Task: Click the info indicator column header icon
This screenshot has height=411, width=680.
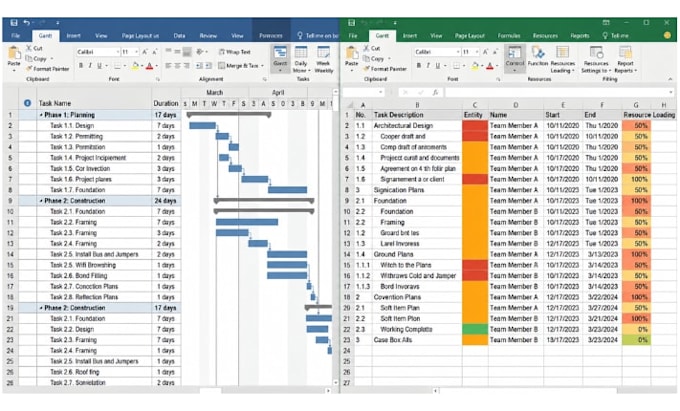Action: (x=27, y=103)
